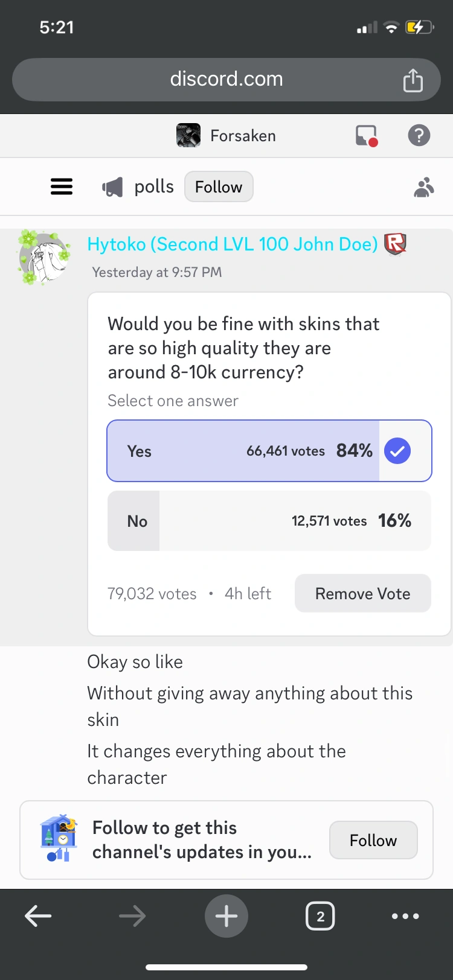
Task: Tap the discord.com address bar
Action: (226, 80)
